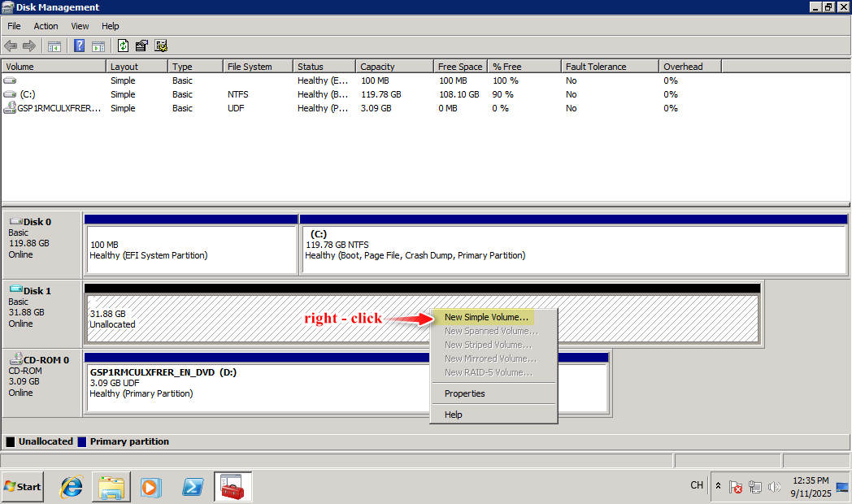Click Help in the context menu
The width and height of the screenshot is (852, 504).
pos(453,415)
